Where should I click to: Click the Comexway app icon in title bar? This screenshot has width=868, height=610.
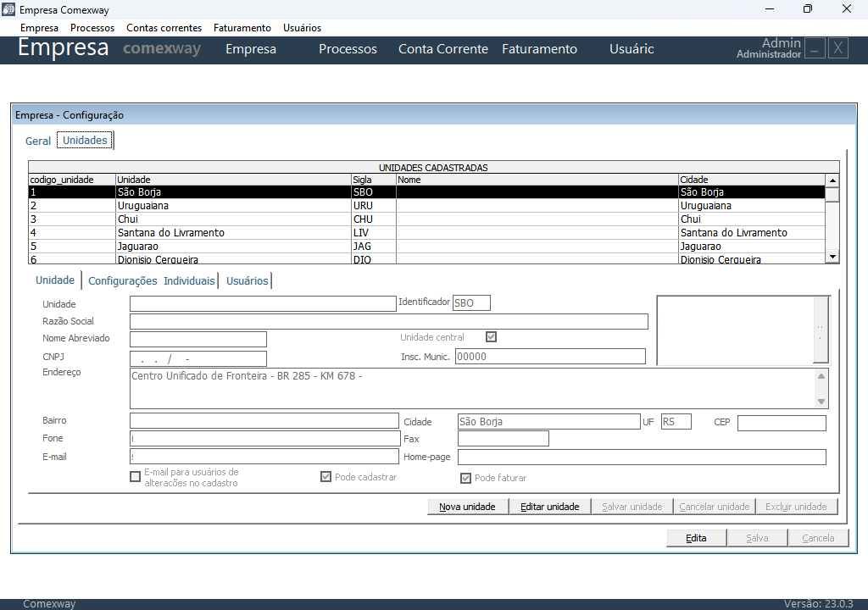8,9
